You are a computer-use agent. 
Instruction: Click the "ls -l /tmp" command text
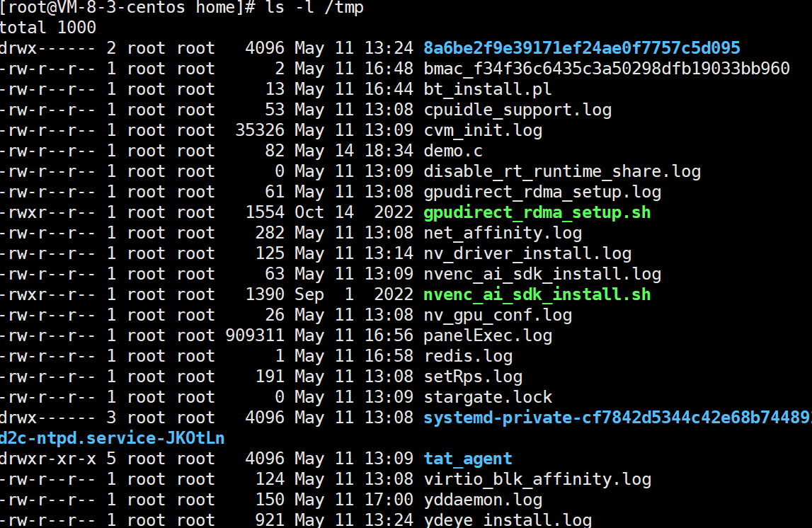(314, 8)
